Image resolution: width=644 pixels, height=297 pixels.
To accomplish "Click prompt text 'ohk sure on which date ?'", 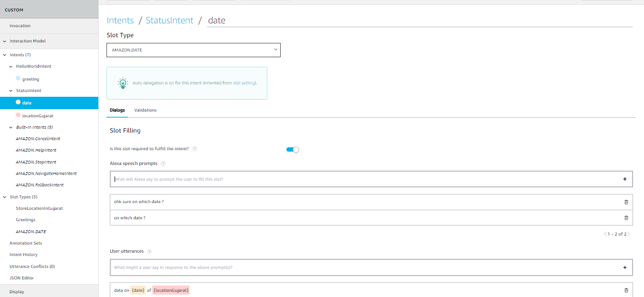I will 139,202.
